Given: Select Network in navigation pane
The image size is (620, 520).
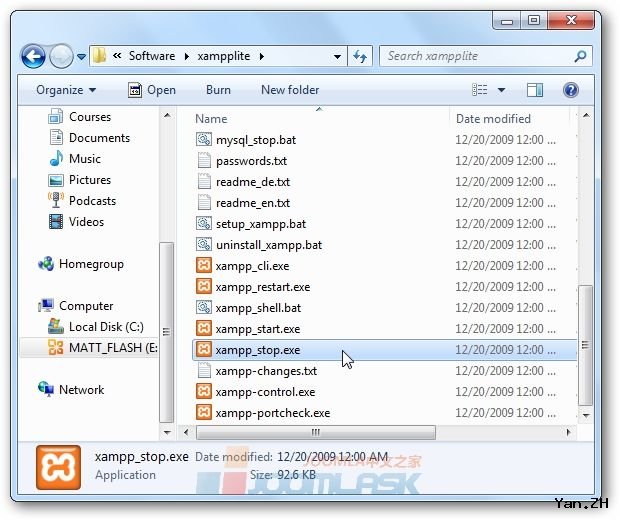Looking at the screenshot, I should (72, 390).
